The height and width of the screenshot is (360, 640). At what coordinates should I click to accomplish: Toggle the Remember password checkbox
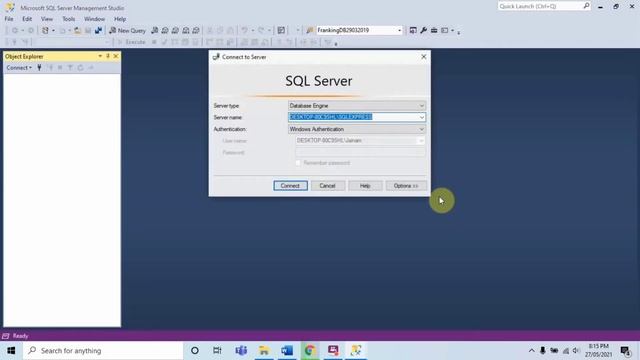[x=298, y=163]
